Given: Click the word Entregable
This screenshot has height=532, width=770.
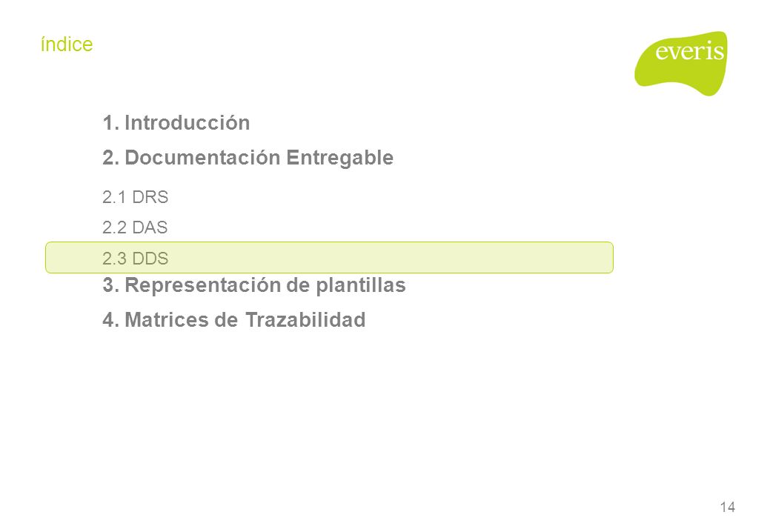Looking at the screenshot, I should 340,158.
